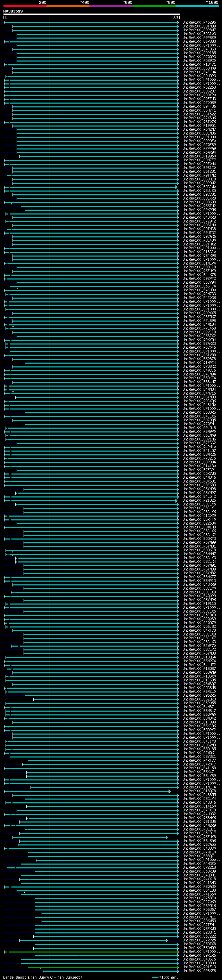Open hit UniRef100_P39516
The image size is (222, 980).
(199, 906)
